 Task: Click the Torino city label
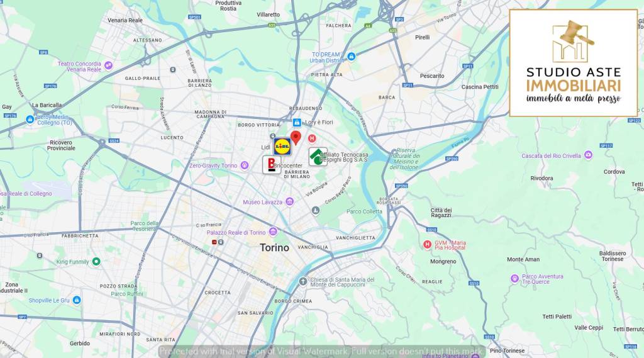pos(274,248)
